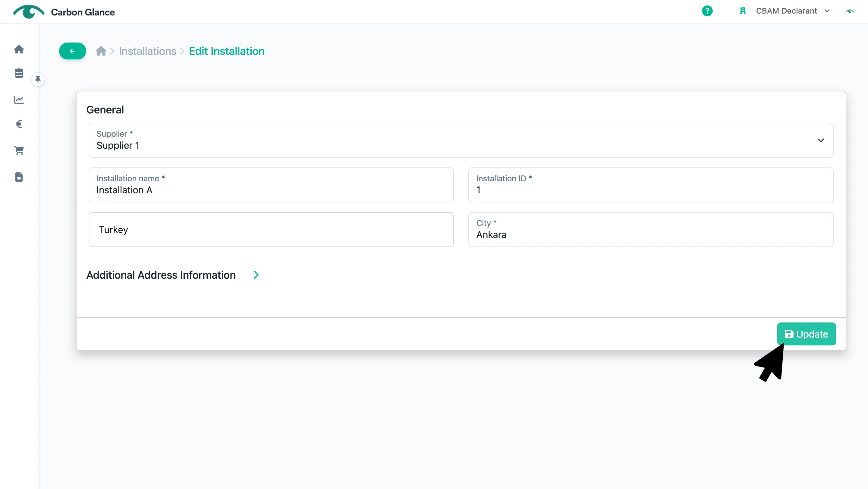The height and width of the screenshot is (489, 868).
Task: Click the eye logo at top right
Action: tap(850, 11)
